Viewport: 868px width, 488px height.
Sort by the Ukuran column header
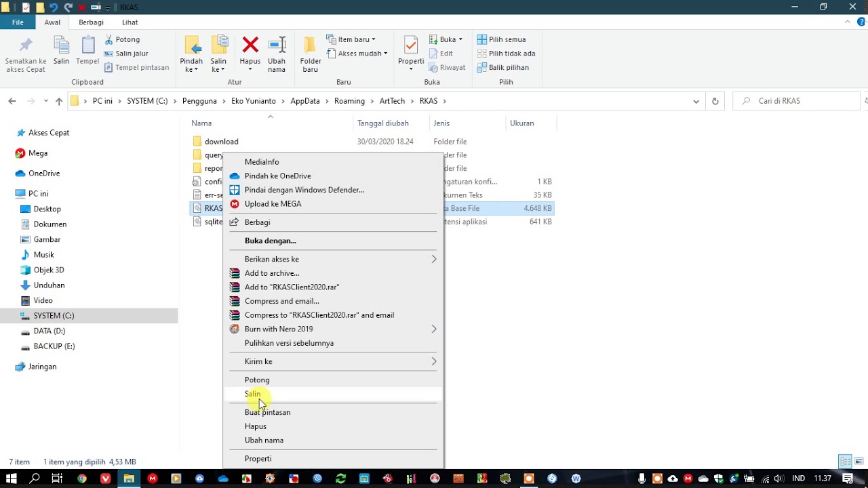tap(522, 123)
